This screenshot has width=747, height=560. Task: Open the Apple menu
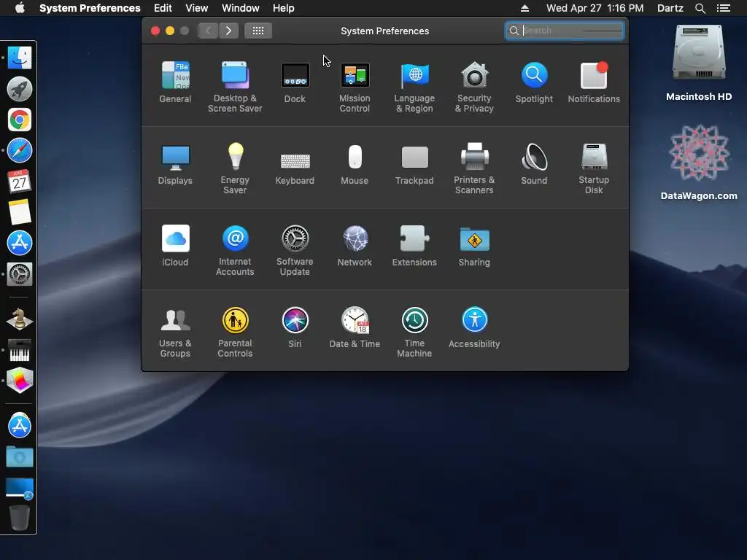point(20,8)
